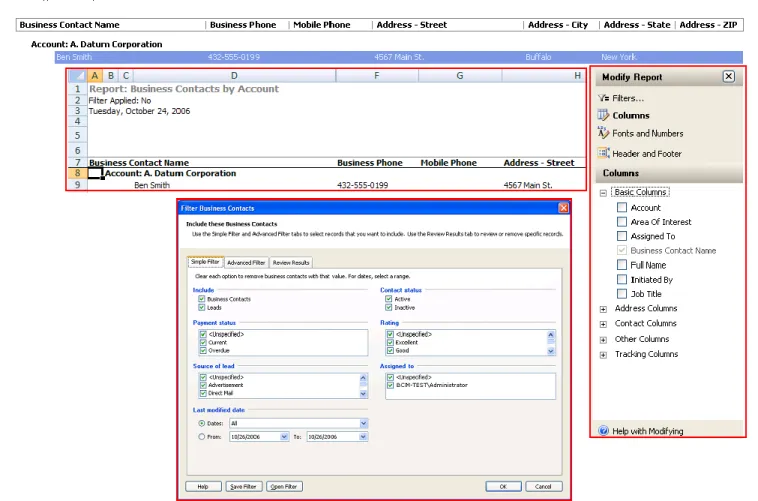758x501 pixels.
Task: Open the Dates All dropdown
Action: point(364,423)
